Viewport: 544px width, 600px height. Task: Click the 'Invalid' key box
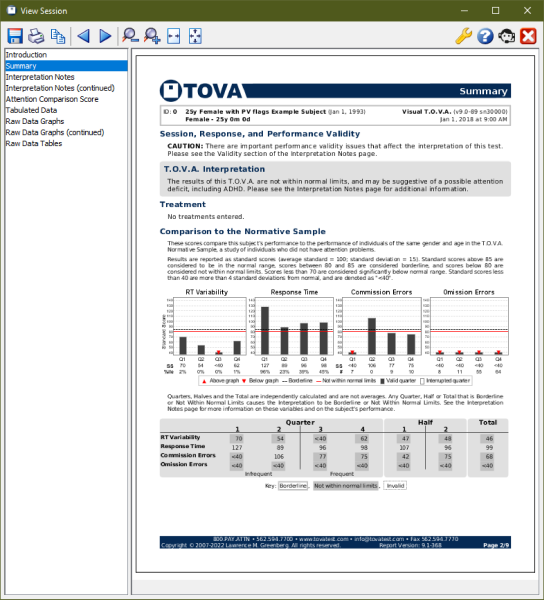click(x=395, y=486)
